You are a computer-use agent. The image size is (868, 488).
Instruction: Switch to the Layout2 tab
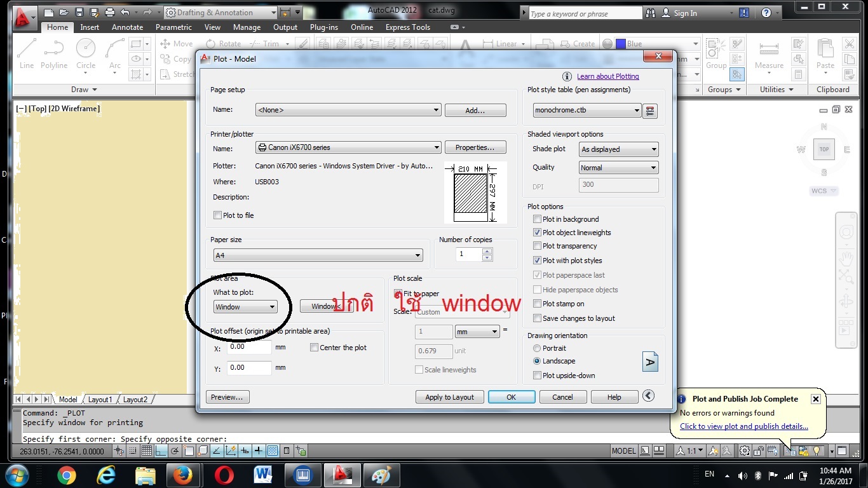tap(135, 400)
